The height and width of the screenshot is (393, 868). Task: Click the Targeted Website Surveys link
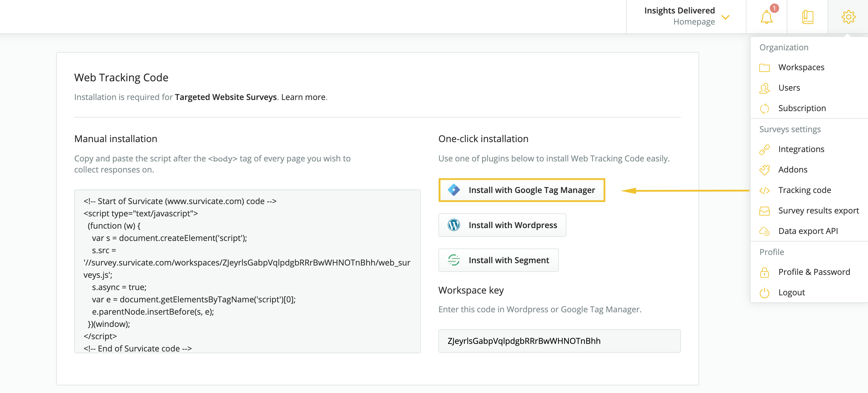point(226,97)
